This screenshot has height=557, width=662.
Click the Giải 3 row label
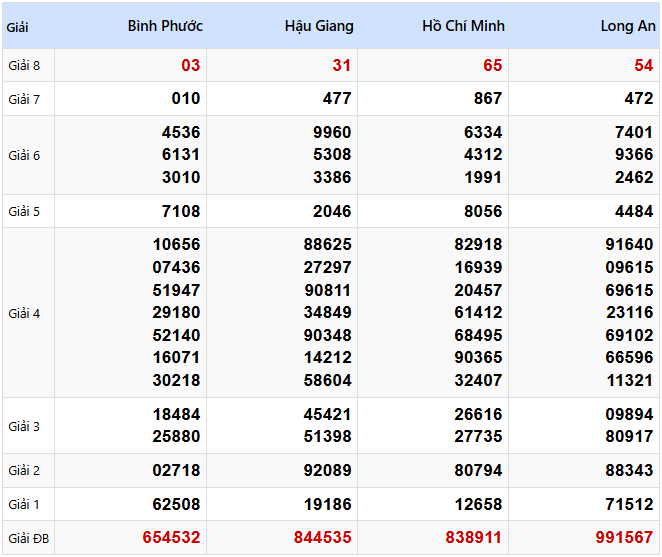point(24,426)
